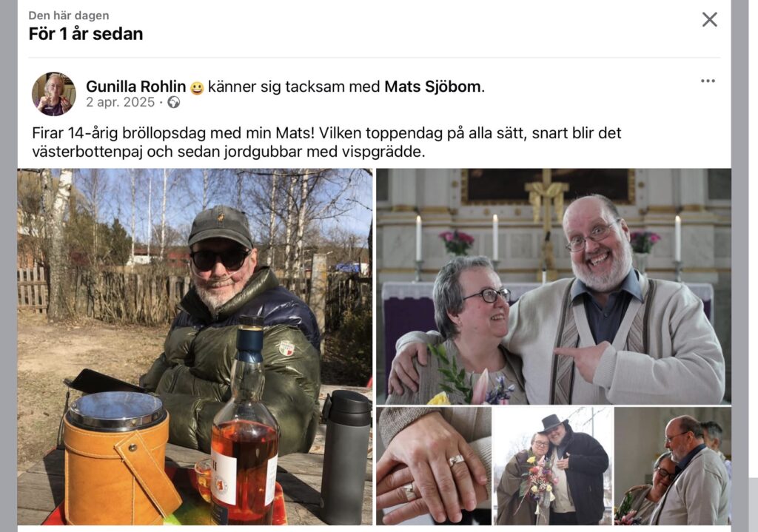The height and width of the screenshot is (532, 758).
Task: Open the hands with wedding rings photo
Action: (x=434, y=466)
